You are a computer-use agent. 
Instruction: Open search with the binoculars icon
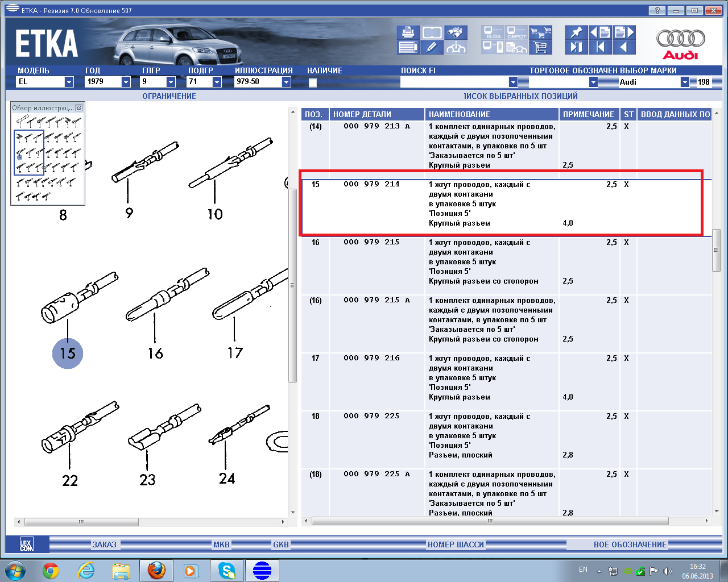click(456, 32)
